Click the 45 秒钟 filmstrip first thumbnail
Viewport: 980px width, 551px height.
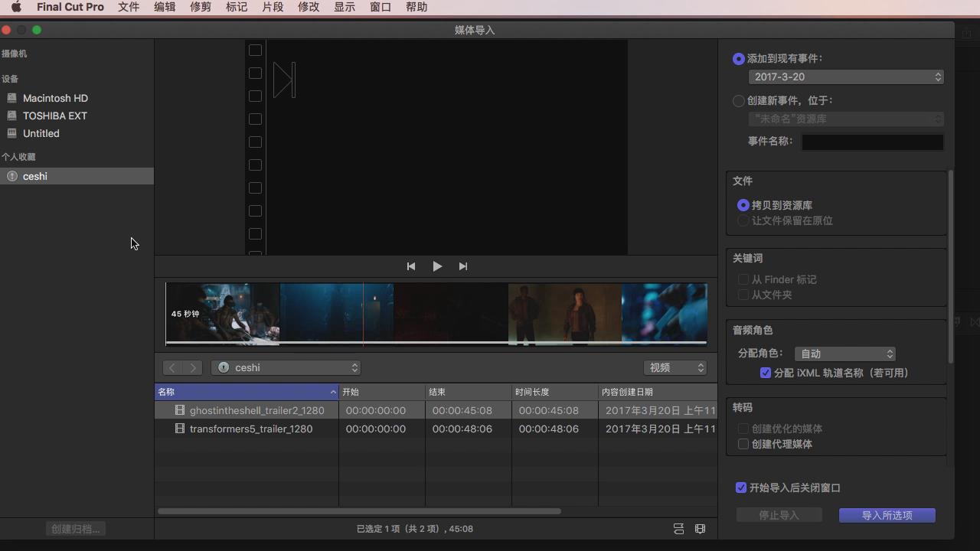223,314
